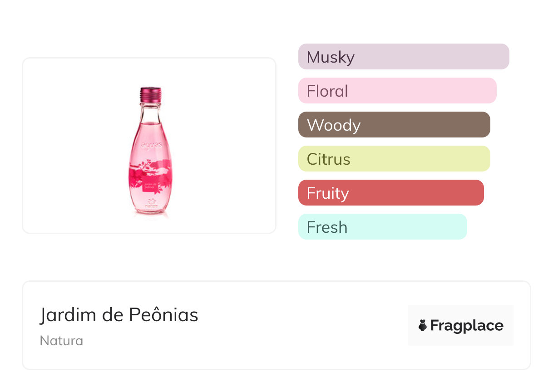Screen dimensions: 553x392
Task: Click the magenta bottle cap
Action: tap(151, 94)
